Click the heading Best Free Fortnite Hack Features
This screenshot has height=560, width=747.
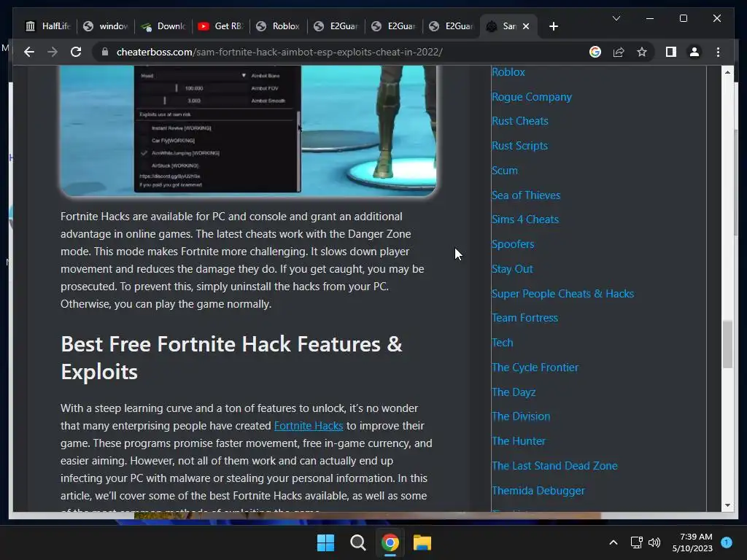click(x=231, y=358)
